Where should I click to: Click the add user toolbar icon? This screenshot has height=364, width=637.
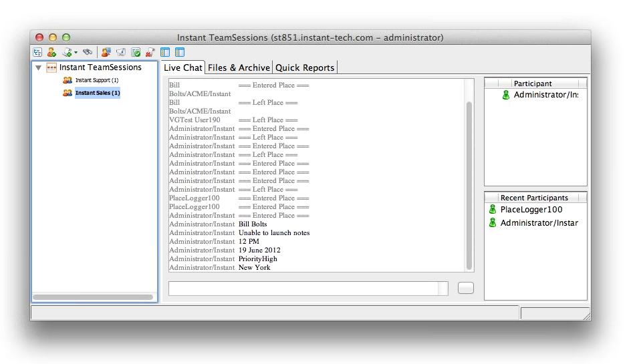point(51,52)
